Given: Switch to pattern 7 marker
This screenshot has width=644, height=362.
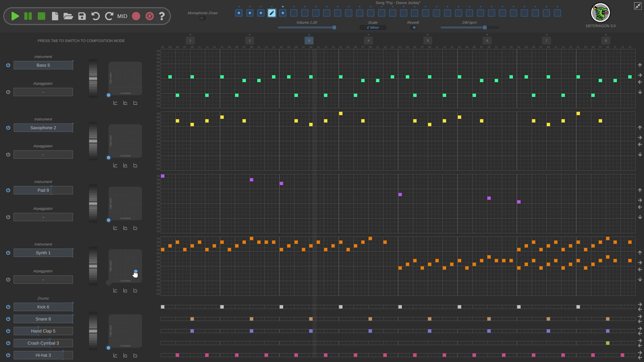Looking at the screenshot, I should click(x=546, y=41).
